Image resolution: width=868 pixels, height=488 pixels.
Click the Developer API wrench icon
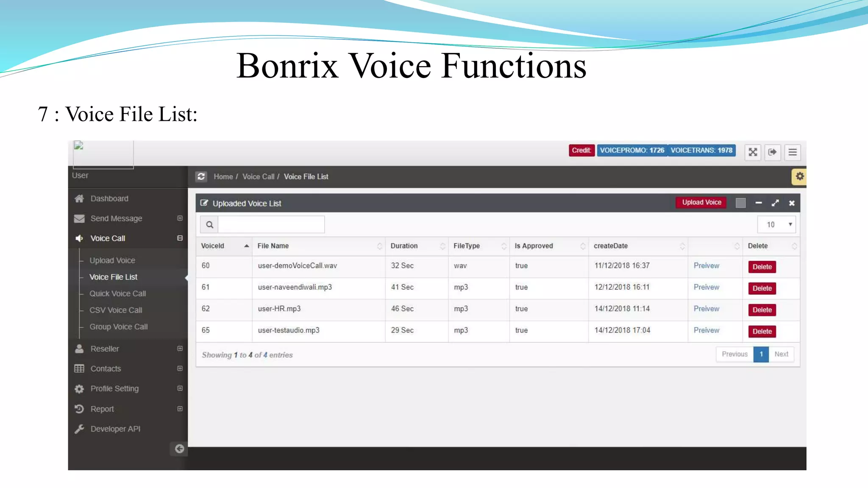[x=79, y=429]
